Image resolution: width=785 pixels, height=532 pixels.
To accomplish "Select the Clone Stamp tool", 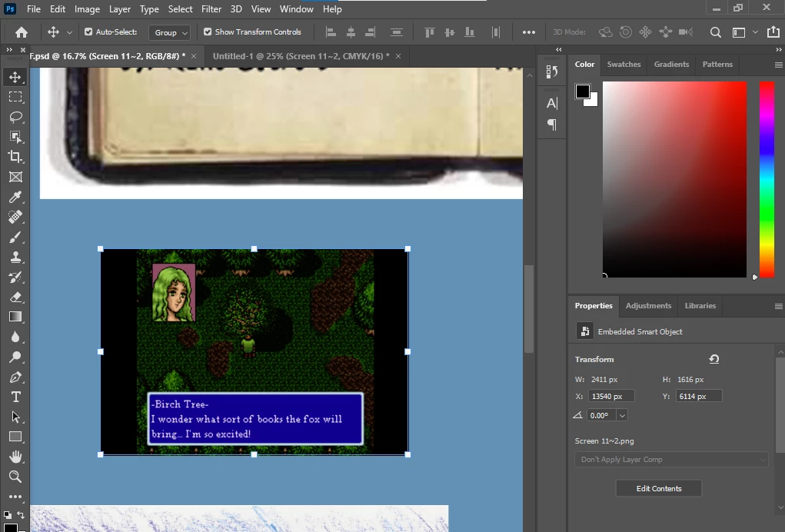I will (15, 257).
